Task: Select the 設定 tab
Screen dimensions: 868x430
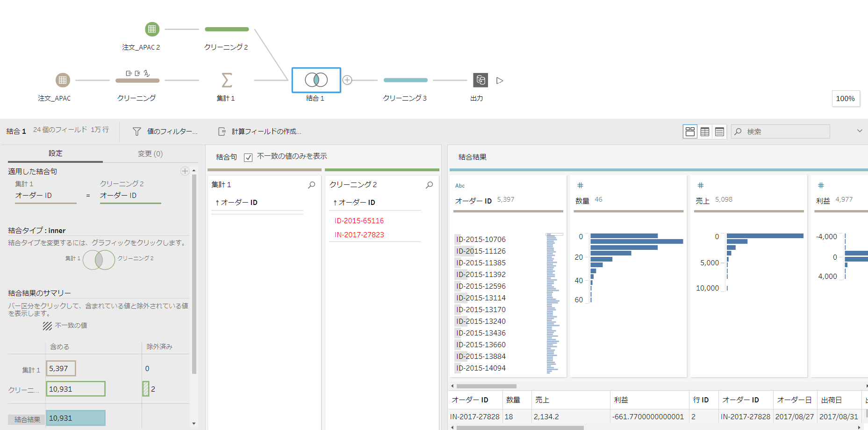Action: [56, 153]
